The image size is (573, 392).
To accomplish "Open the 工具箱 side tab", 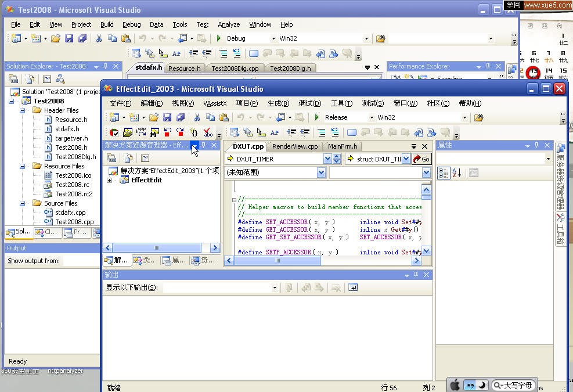I will [561, 229].
